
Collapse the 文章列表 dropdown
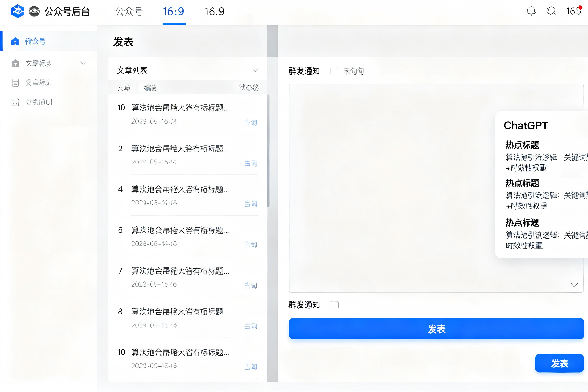click(x=255, y=70)
